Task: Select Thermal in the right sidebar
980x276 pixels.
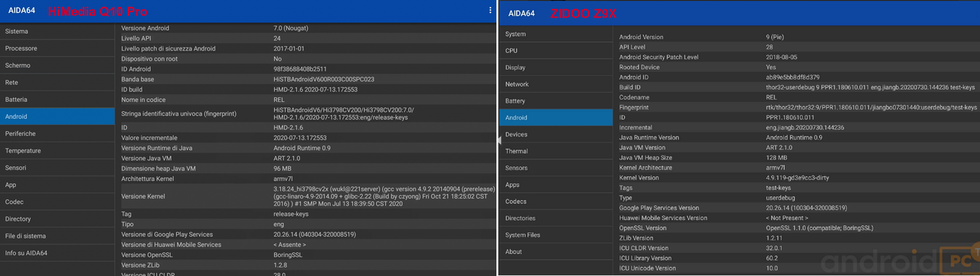Action: pyautogui.click(x=555, y=151)
